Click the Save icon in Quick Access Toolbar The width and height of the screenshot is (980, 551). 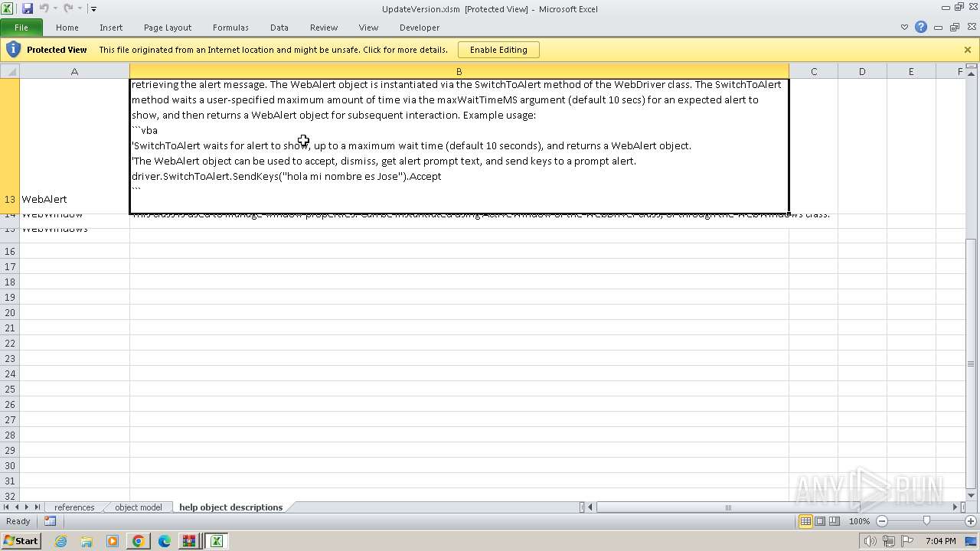[x=28, y=8]
